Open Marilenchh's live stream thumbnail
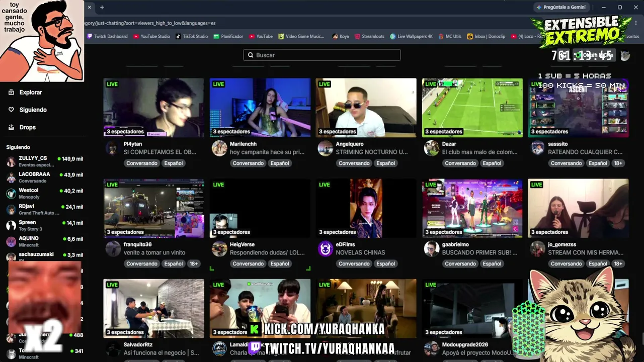Image resolution: width=644 pixels, height=362 pixels. (x=260, y=108)
